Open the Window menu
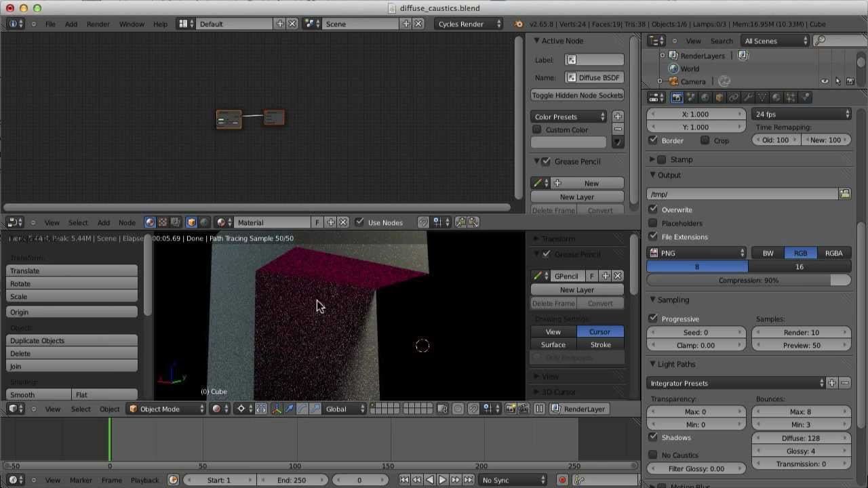This screenshot has width=868, height=488. coord(132,24)
